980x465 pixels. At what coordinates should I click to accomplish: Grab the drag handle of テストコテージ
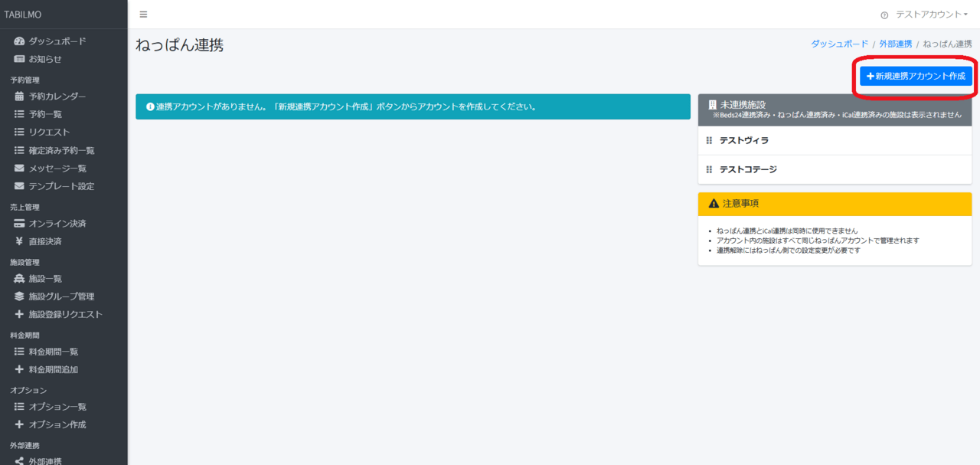[709, 169]
